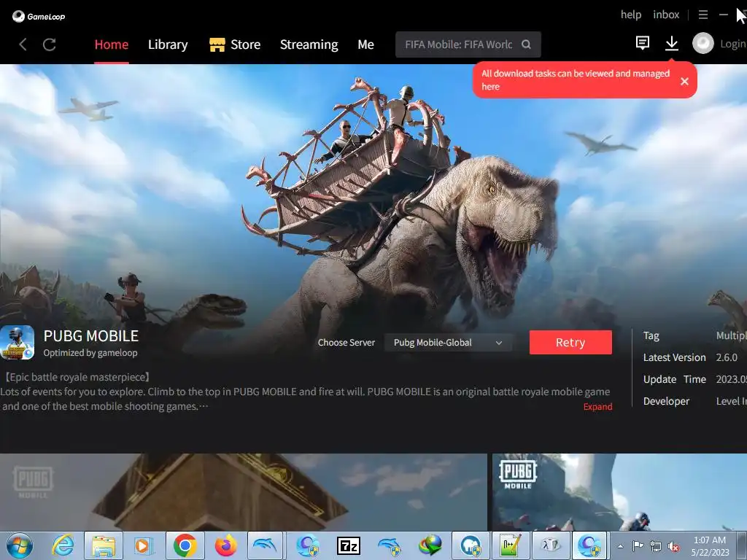Launch Internet Explorer from taskbar
This screenshot has height=560, width=747.
(63, 545)
